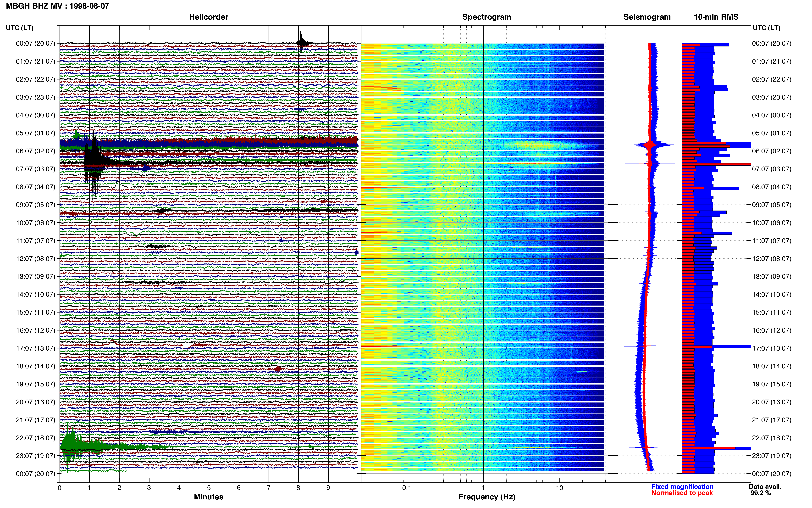The width and height of the screenshot is (812, 508).
Task: Click the left 'UTC (LT)' axis label
Action: (20, 28)
